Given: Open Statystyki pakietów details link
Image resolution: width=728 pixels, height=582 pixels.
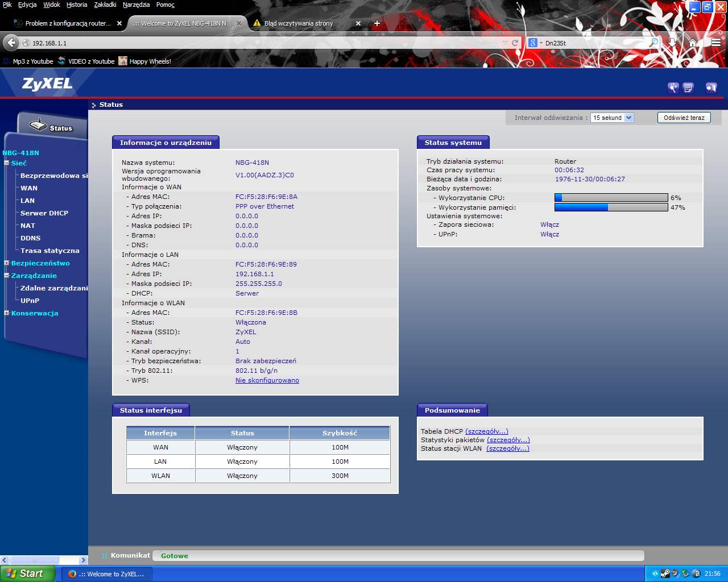Looking at the screenshot, I should (x=508, y=440).
